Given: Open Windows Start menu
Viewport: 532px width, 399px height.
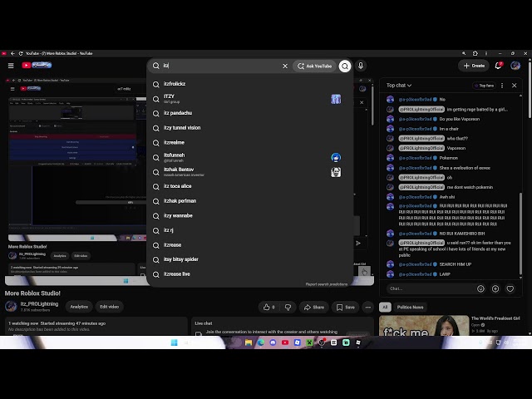Looking at the screenshot, I should 174,342.
